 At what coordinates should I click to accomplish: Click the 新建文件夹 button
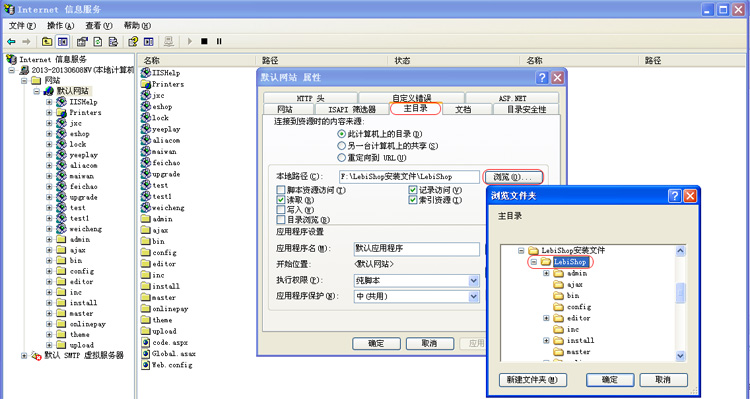(x=532, y=380)
